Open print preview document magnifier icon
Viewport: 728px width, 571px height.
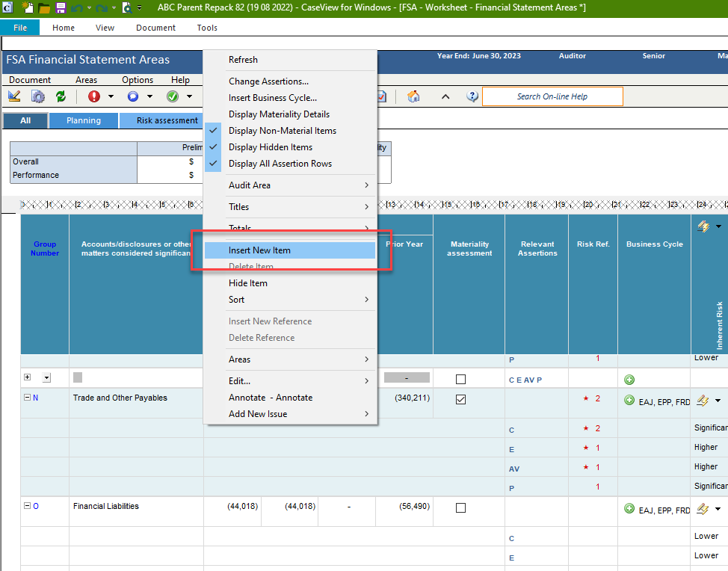click(x=127, y=8)
